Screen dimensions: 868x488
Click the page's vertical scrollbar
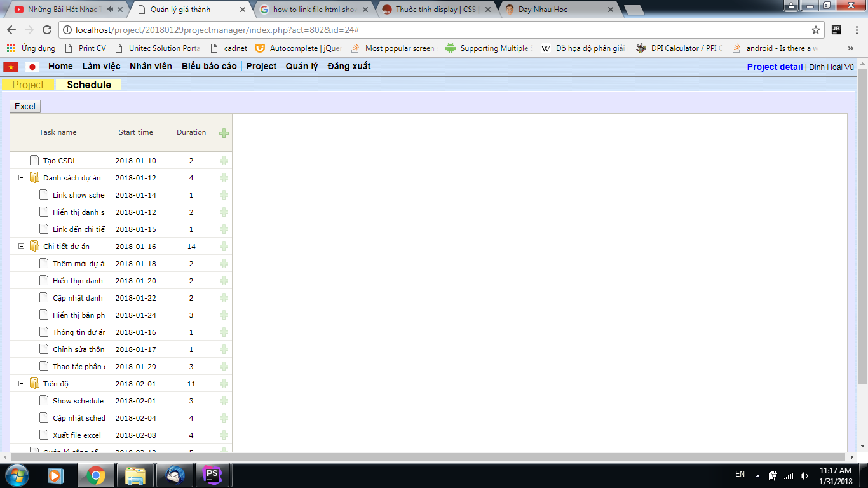tap(862, 222)
